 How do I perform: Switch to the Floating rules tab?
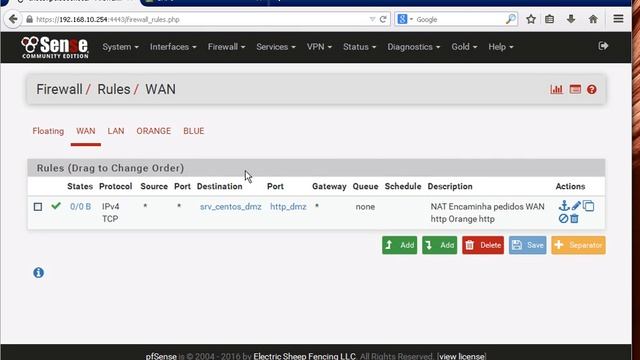coord(48,131)
